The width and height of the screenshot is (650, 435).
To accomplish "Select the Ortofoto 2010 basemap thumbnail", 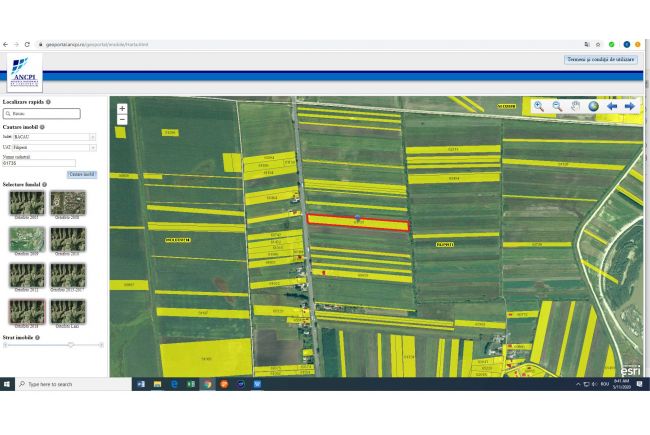I will (68, 239).
